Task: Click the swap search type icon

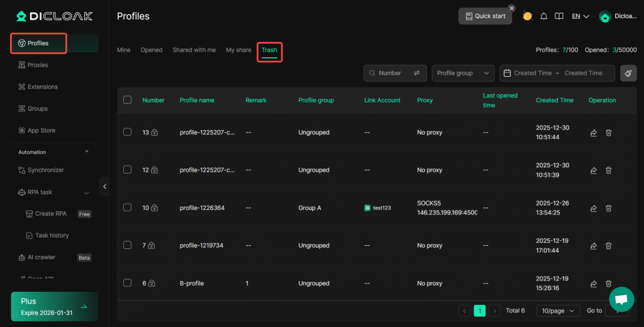Action: pos(416,73)
